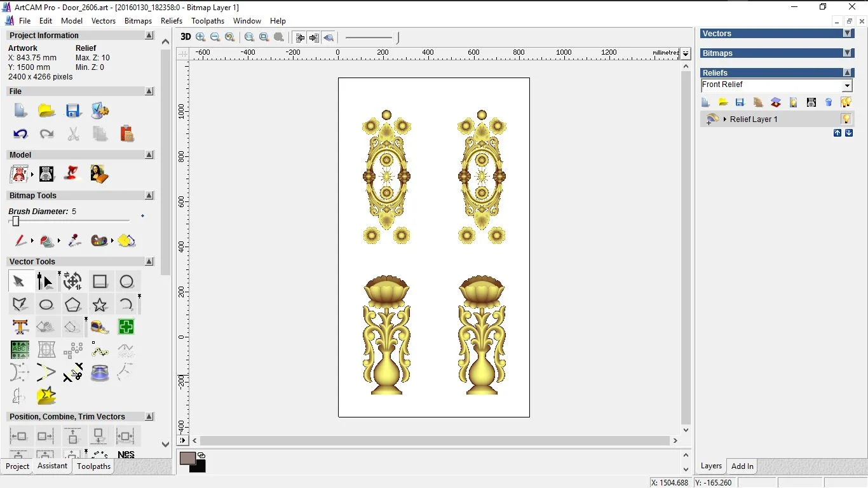Switch to 3D view
Screen dimensions: 868x488
(x=186, y=37)
